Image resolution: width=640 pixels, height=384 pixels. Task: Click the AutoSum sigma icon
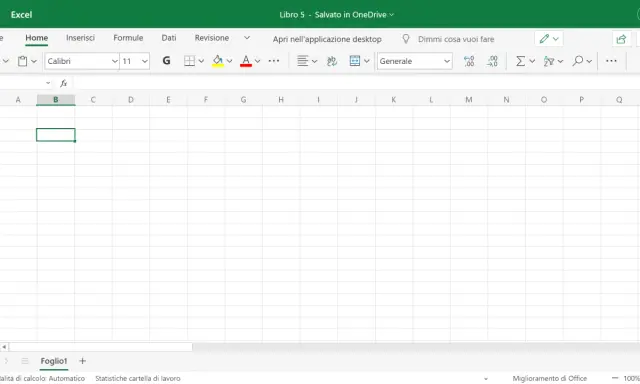(520, 61)
